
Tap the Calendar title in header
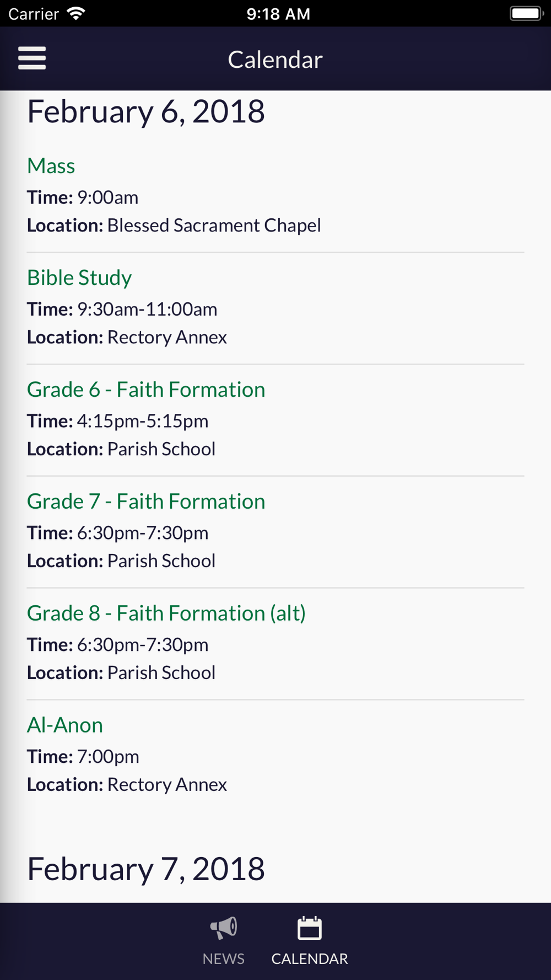(275, 60)
